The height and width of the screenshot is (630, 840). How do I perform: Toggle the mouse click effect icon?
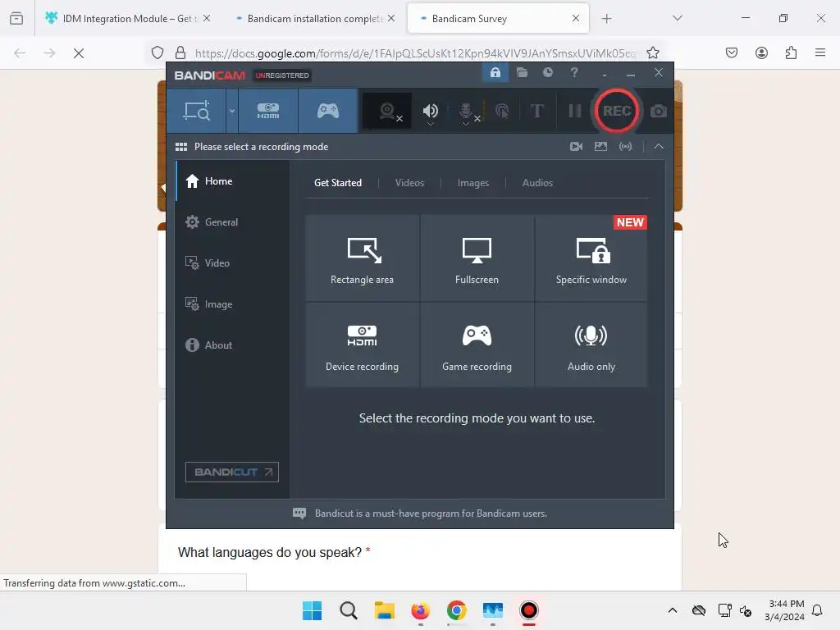[x=502, y=111]
